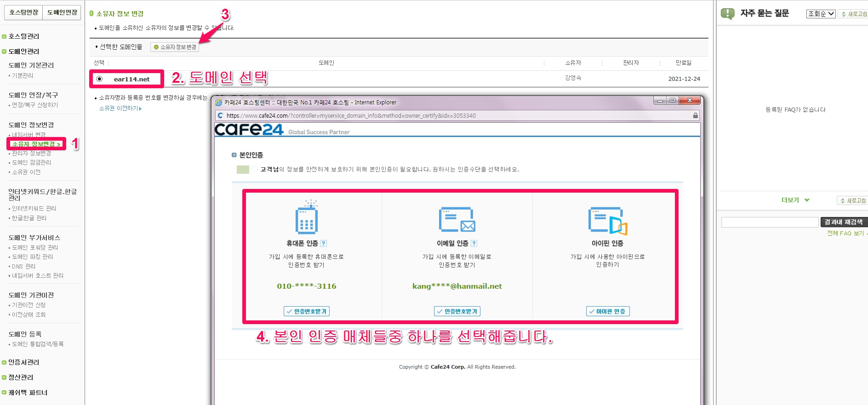Click the FAQ speech bubble icon
Screen dimensions: 868x405
pyautogui.click(x=727, y=14)
